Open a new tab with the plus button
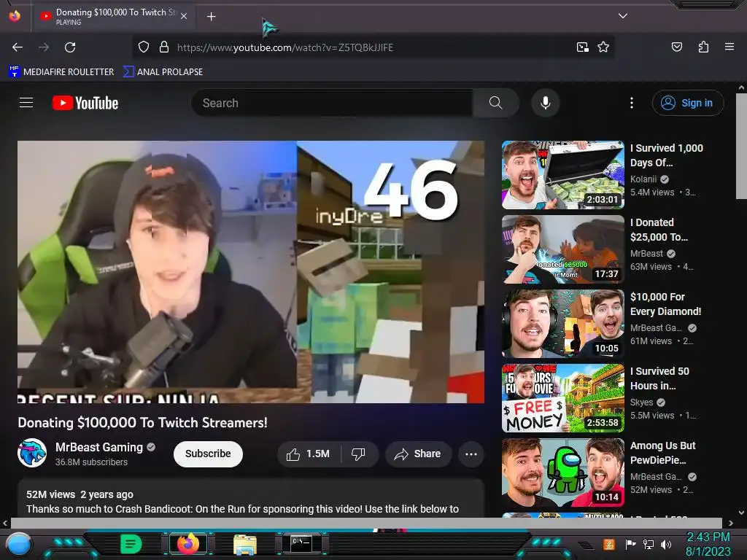Screen dimensions: 747x560 coord(211,17)
